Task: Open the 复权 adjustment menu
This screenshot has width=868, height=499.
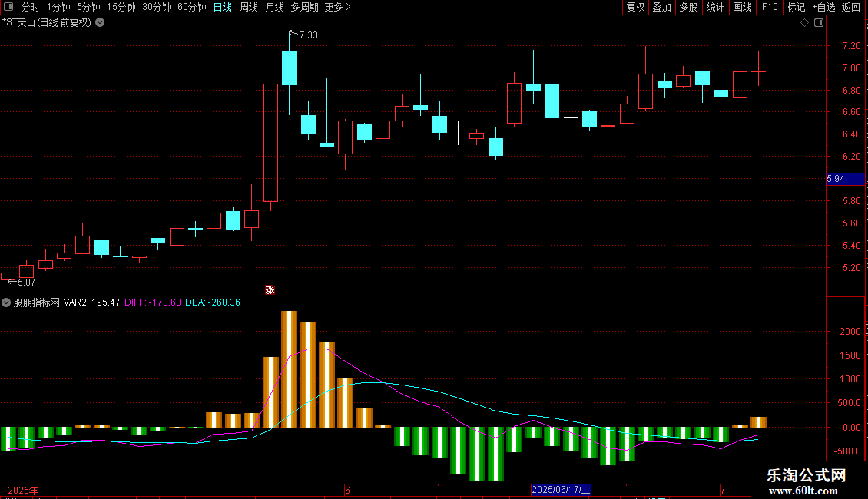Action: (x=635, y=7)
